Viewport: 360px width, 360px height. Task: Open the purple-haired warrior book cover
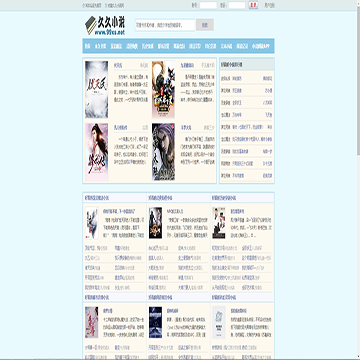tap(163, 152)
